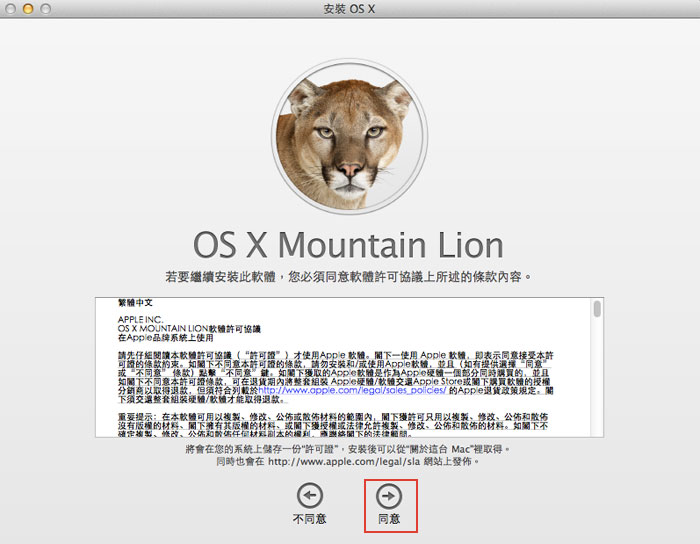
Task: Click the http://www.apple.com/legal/sla text below the license
Action: point(344,461)
